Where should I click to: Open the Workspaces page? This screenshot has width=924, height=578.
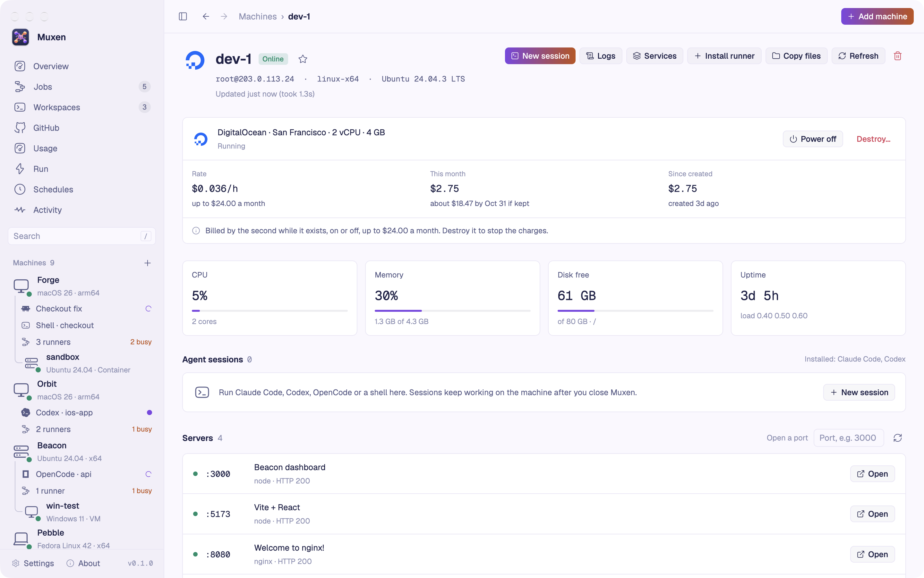(82, 107)
